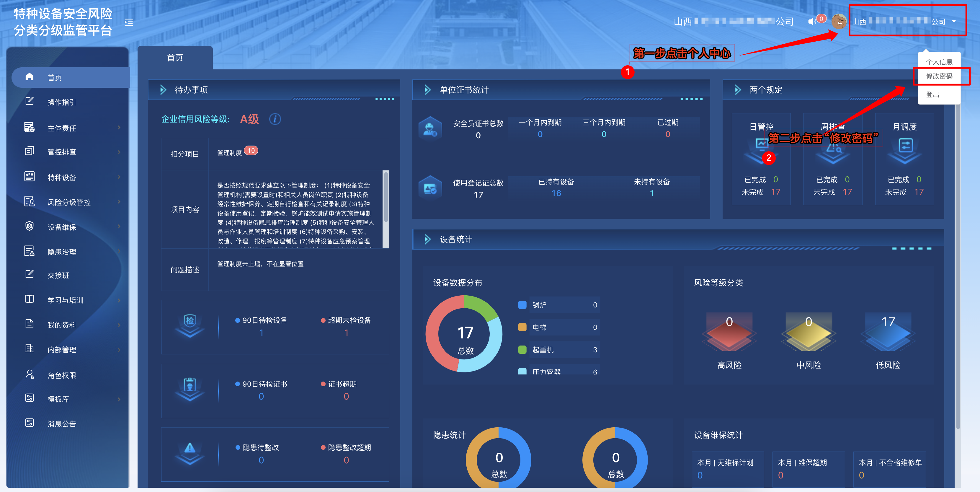Select 修改密码 in user menu

click(939, 76)
